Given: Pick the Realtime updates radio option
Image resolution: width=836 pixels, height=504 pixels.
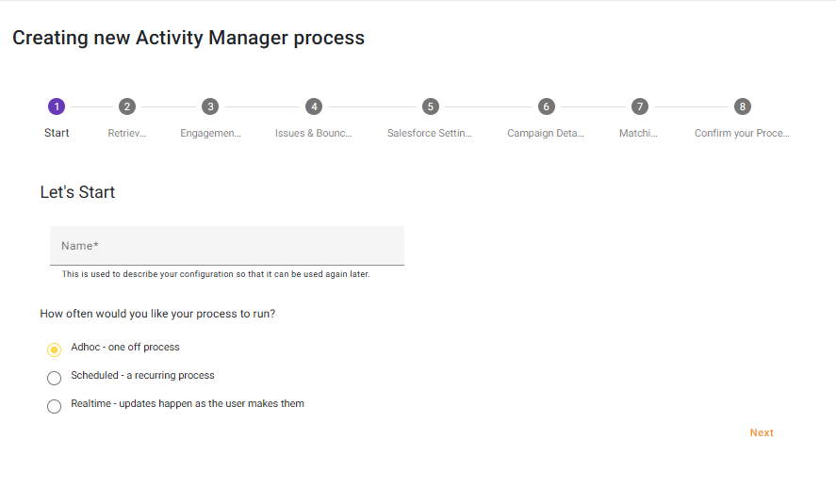Looking at the screenshot, I should coord(55,406).
